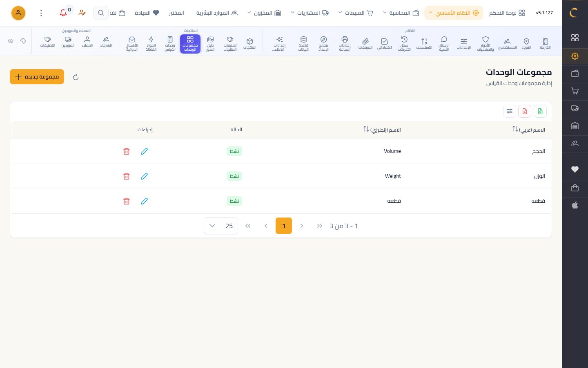Open إعدادات الطباعة printer settings

(x=345, y=43)
